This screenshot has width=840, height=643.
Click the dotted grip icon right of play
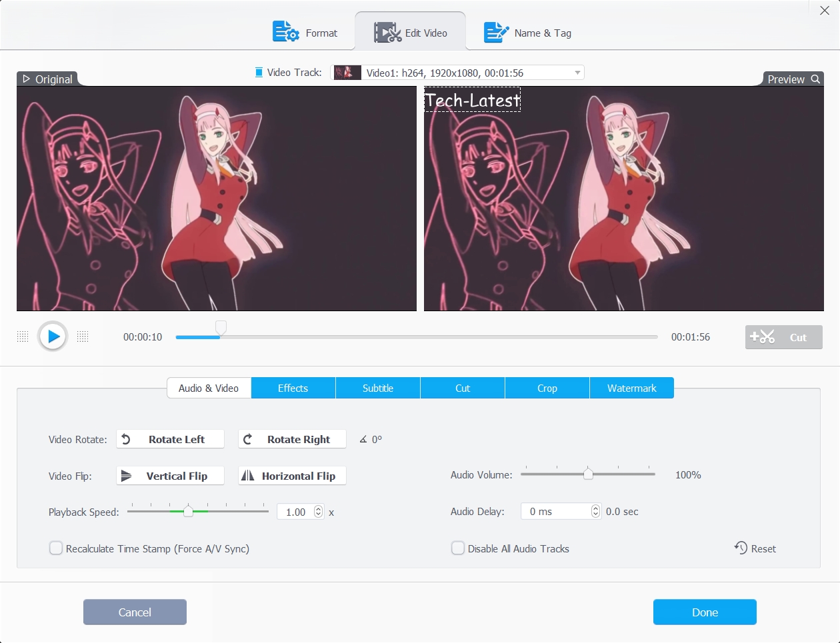coord(83,336)
